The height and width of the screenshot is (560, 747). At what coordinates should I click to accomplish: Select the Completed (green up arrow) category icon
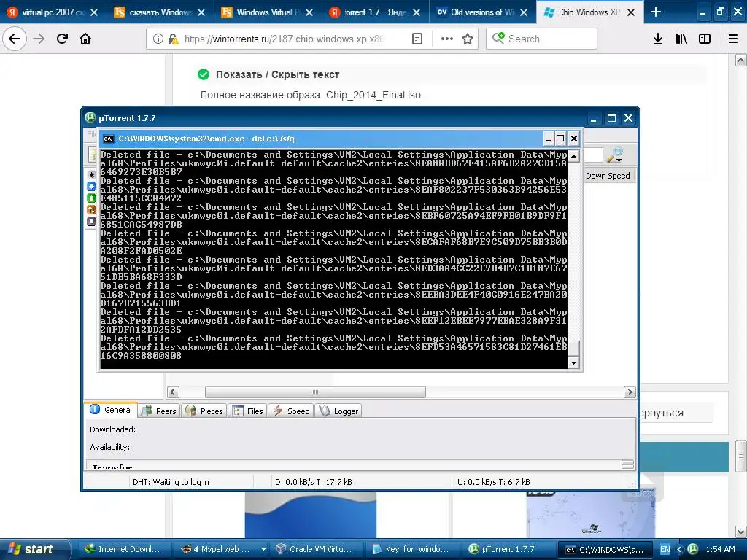coord(91,198)
